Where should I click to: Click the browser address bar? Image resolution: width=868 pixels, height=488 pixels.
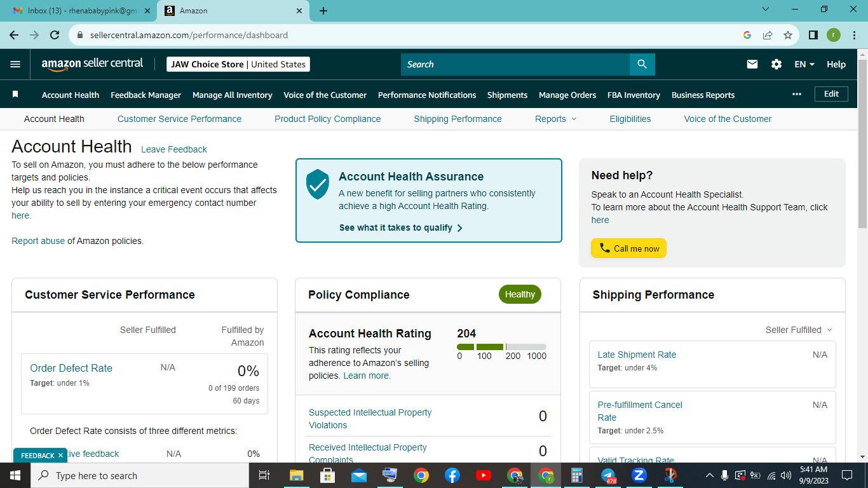pyautogui.click(x=407, y=35)
